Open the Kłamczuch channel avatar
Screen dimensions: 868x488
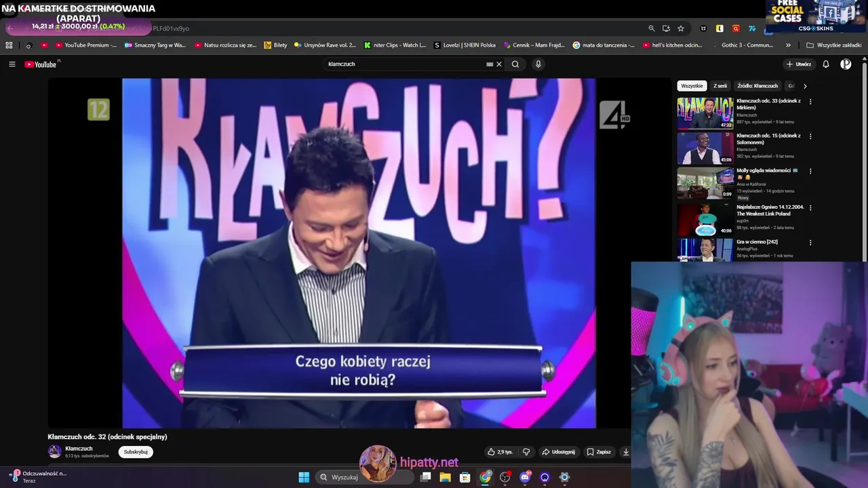54,451
